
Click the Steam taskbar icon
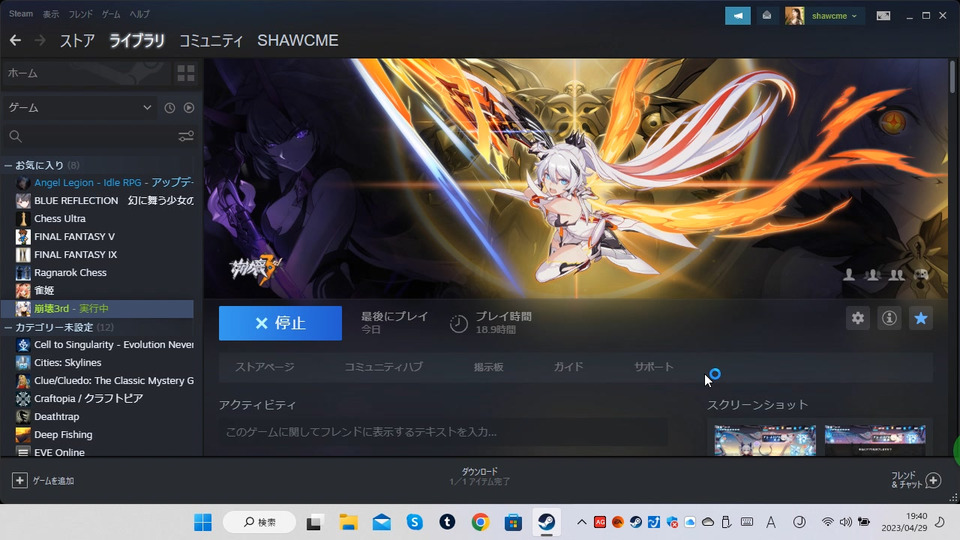546,522
